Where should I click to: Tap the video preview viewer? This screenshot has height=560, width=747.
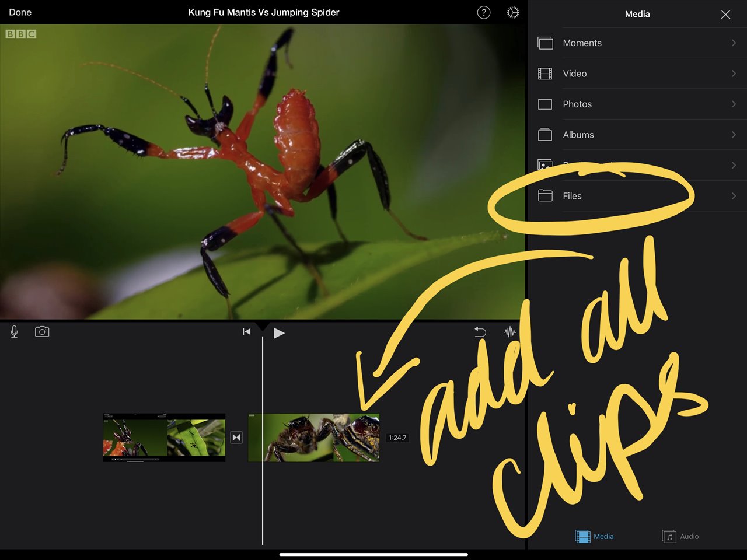point(263,171)
